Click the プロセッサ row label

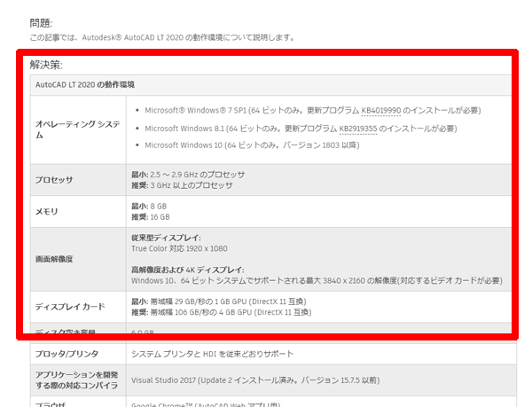(x=54, y=180)
